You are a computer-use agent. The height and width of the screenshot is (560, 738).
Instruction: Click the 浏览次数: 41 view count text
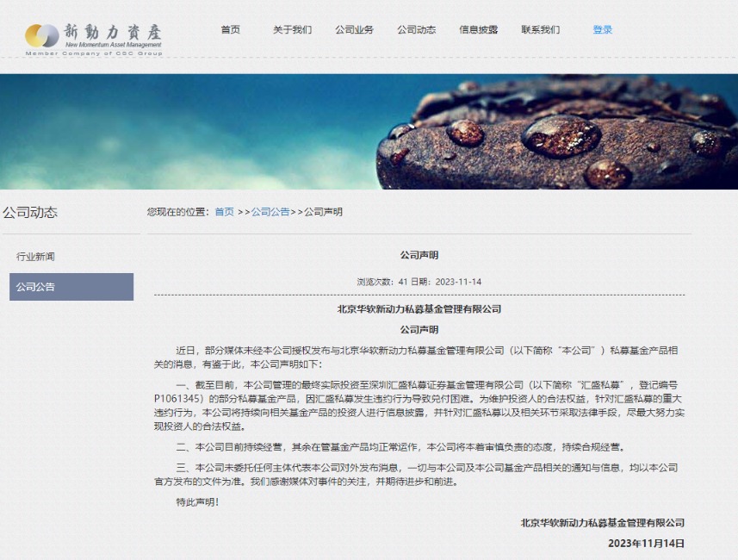pos(382,282)
